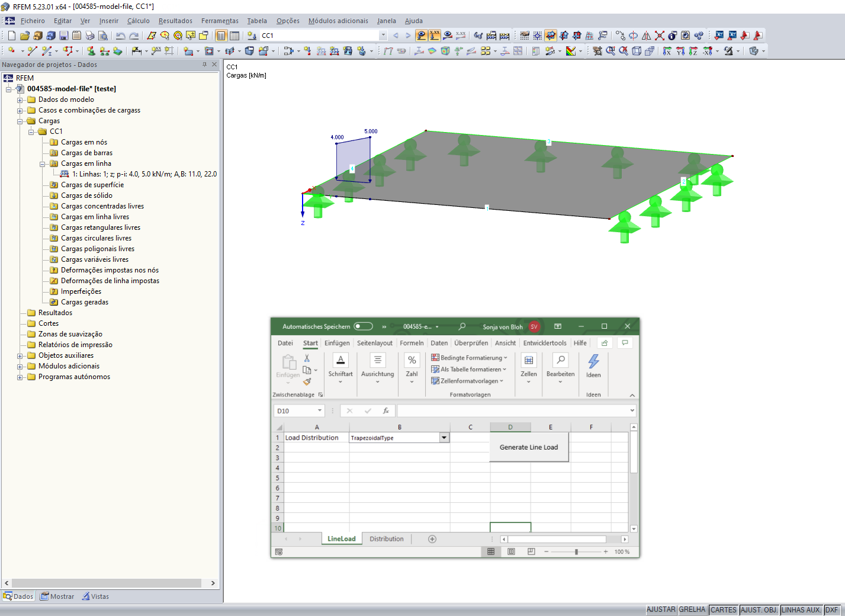Click the Zellen button in Excel ribbon
The image size is (845, 616).
pos(529,368)
